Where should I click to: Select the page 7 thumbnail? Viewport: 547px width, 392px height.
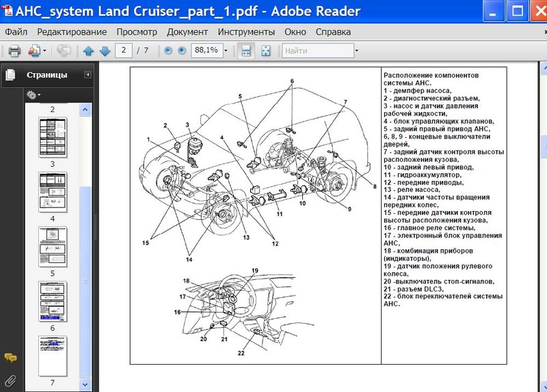tap(53, 356)
